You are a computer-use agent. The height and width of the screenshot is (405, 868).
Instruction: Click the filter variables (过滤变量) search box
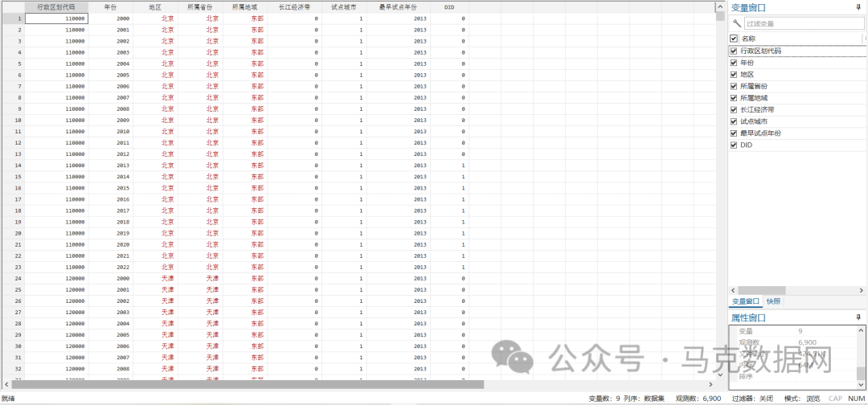(x=803, y=24)
